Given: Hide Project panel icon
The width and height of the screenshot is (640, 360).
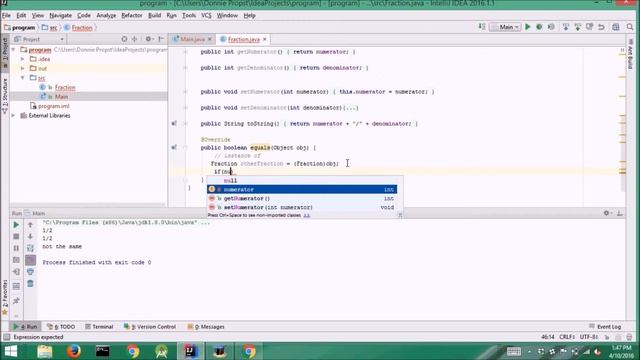Looking at the screenshot, I should pos(161,39).
